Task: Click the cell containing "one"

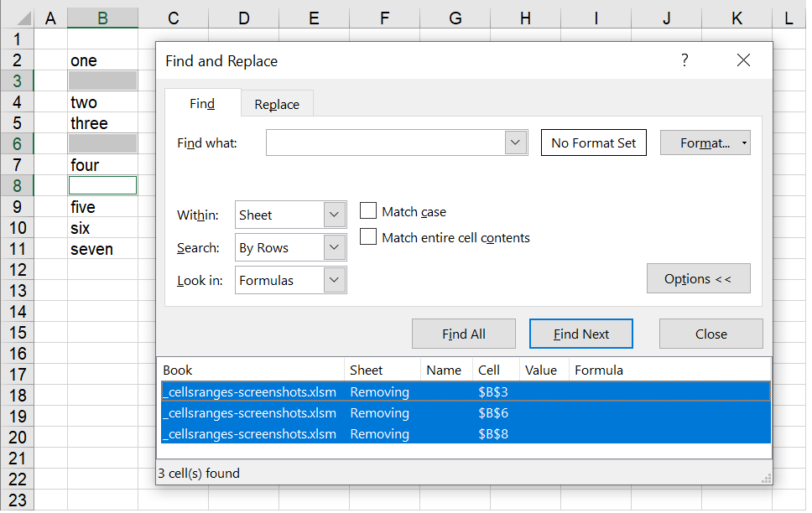Action: pyautogui.click(x=102, y=60)
